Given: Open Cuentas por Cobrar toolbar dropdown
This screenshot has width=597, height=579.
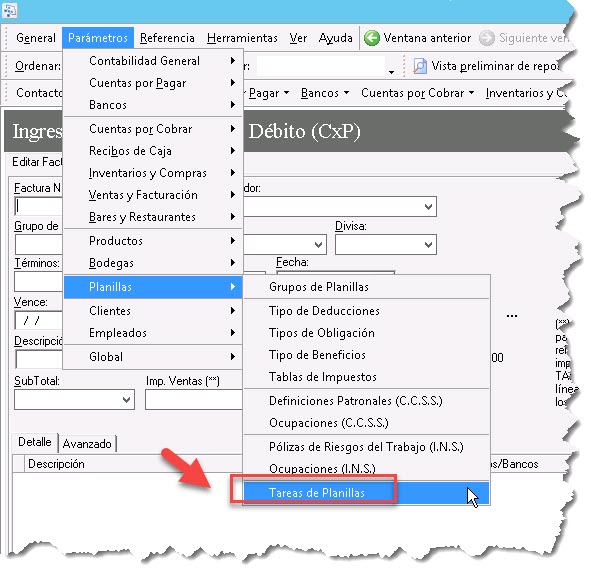Looking at the screenshot, I should tap(418, 93).
